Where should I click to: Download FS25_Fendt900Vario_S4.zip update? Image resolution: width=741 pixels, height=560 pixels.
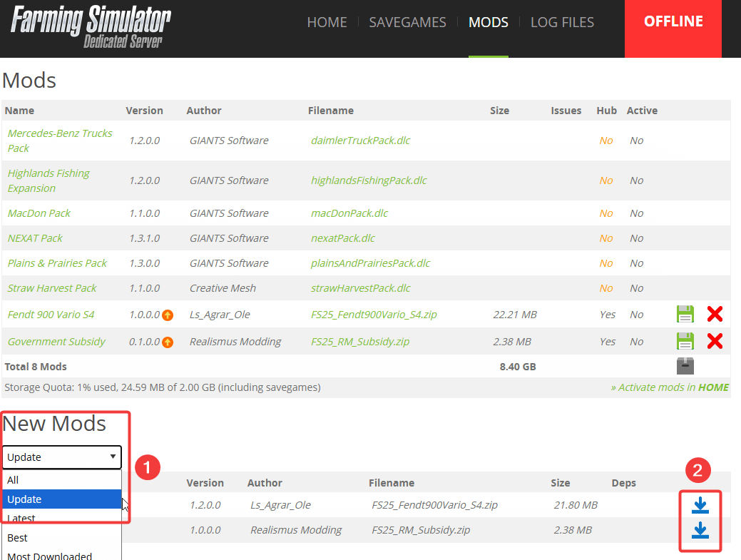(x=700, y=505)
